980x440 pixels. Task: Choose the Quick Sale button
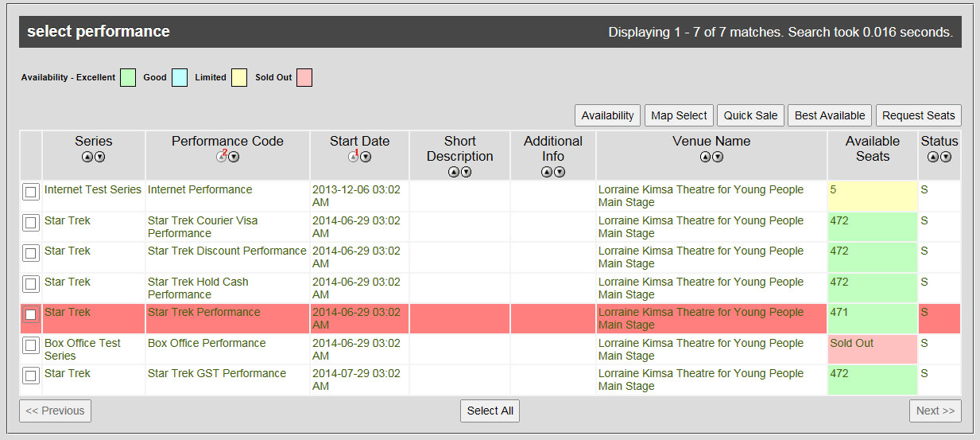(750, 115)
